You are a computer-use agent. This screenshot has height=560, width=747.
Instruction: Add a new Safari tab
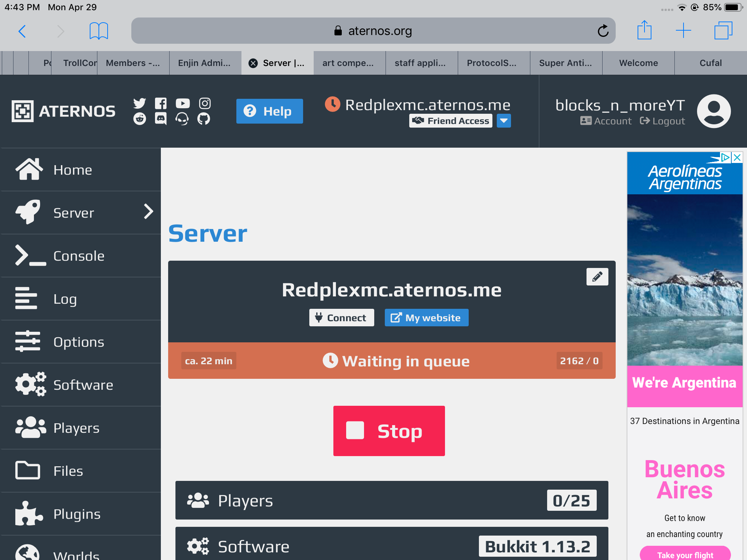tap(683, 31)
